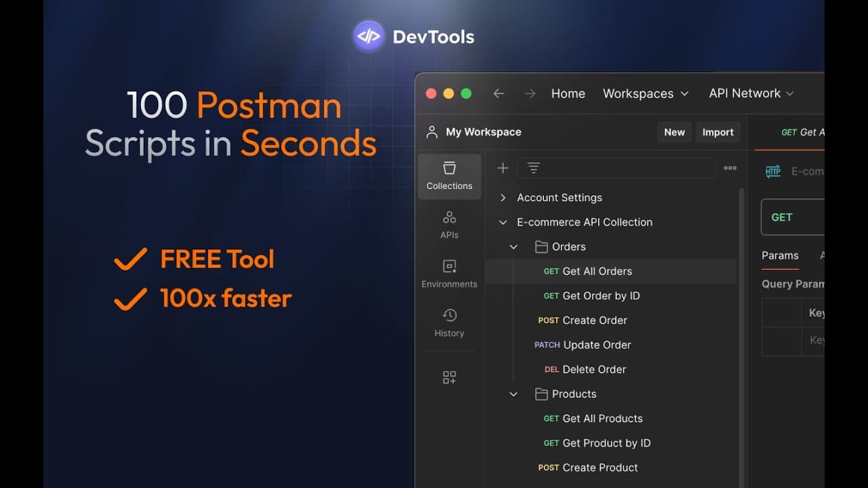The height and width of the screenshot is (488, 868).
Task: Click the DevTools logo icon
Action: [x=369, y=36]
